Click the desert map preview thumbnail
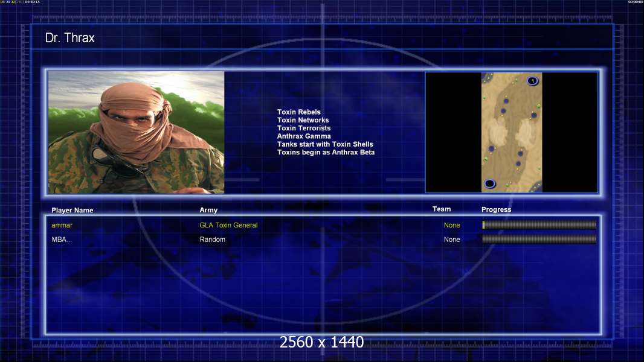Image resolution: width=644 pixels, height=362 pixels. pyautogui.click(x=511, y=132)
